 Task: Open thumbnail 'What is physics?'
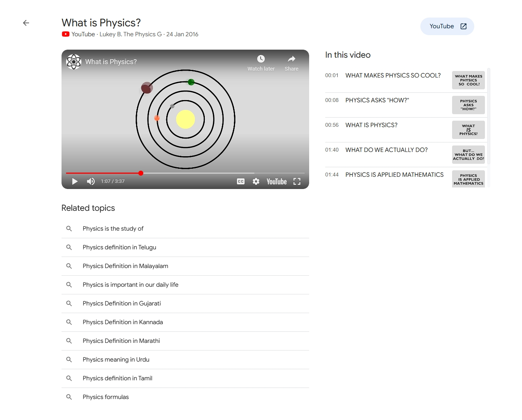(x=469, y=130)
